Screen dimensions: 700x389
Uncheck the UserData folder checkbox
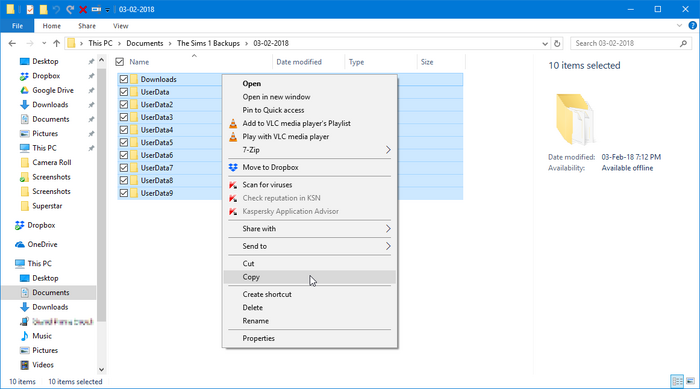pyautogui.click(x=124, y=92)
